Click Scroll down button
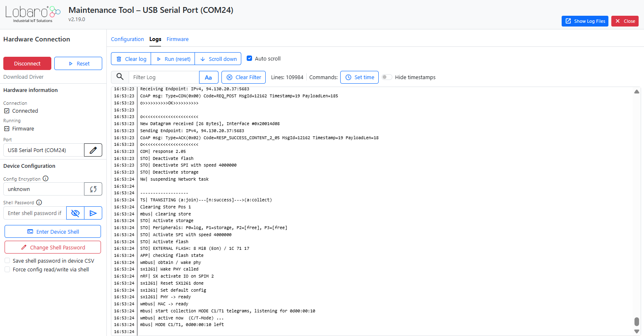Screen dimensions: 644x336 point(218,59)
